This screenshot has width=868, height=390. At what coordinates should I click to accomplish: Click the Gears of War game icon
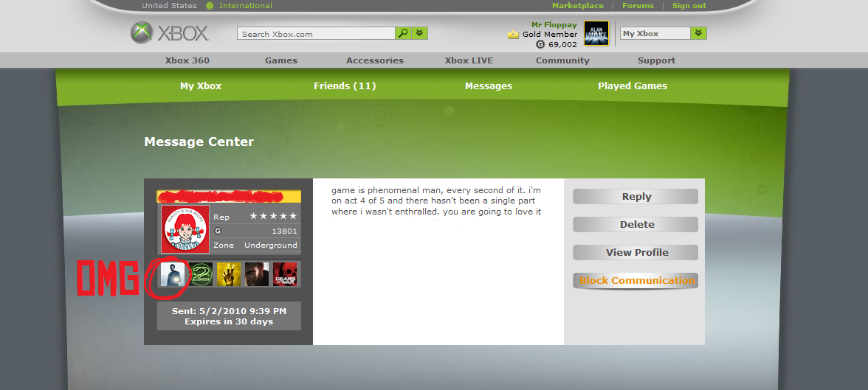pos(285,274)
